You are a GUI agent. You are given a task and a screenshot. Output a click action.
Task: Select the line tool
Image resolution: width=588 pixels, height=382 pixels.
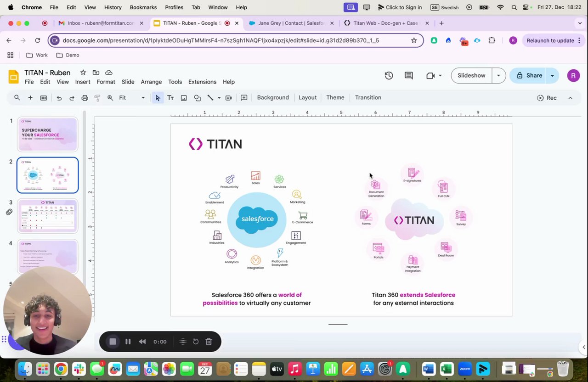(210, 98)
